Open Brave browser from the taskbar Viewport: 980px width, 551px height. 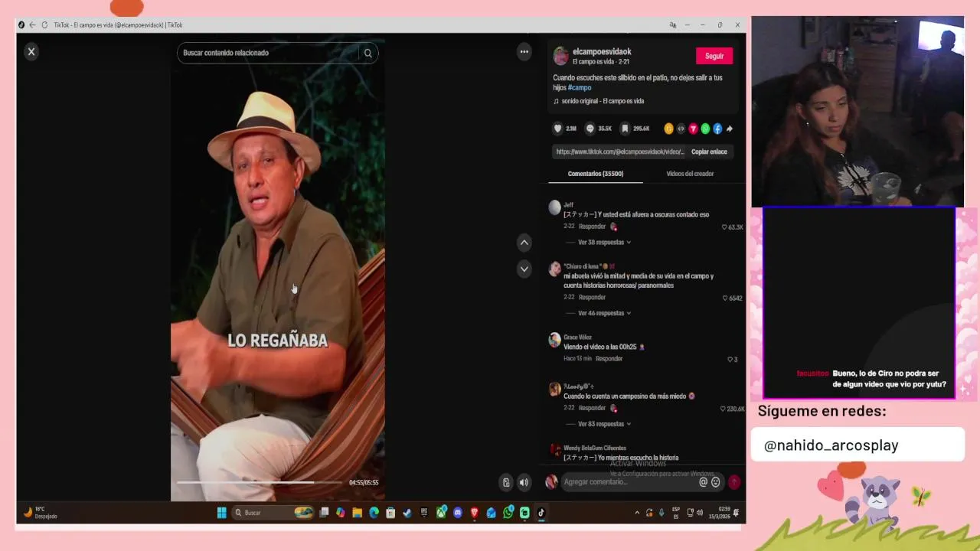pos(475,513)
